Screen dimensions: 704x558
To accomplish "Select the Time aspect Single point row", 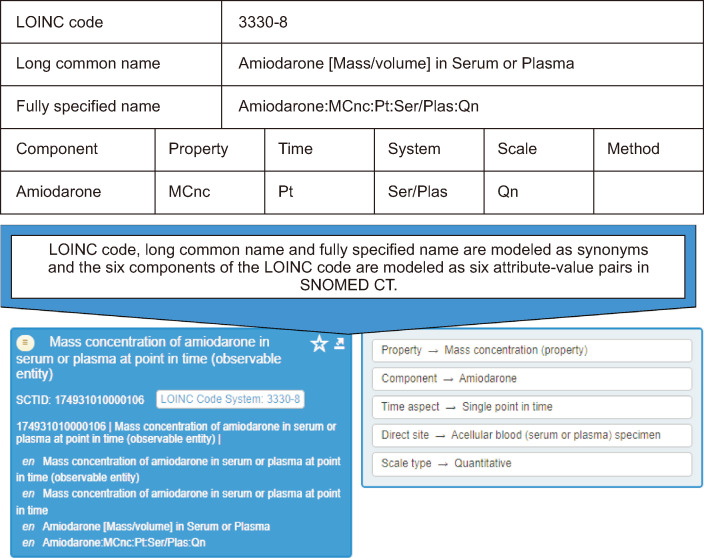I will tap(530, 407).
